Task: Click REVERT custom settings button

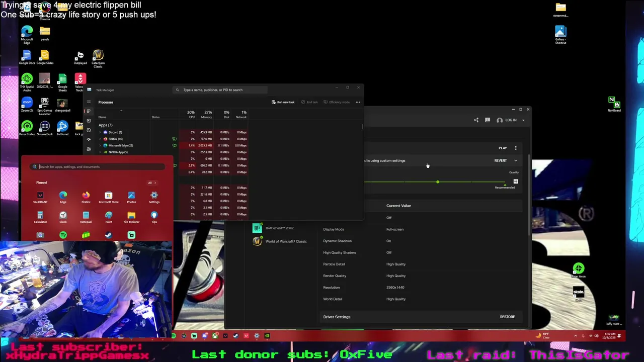Action: (501, 161)
